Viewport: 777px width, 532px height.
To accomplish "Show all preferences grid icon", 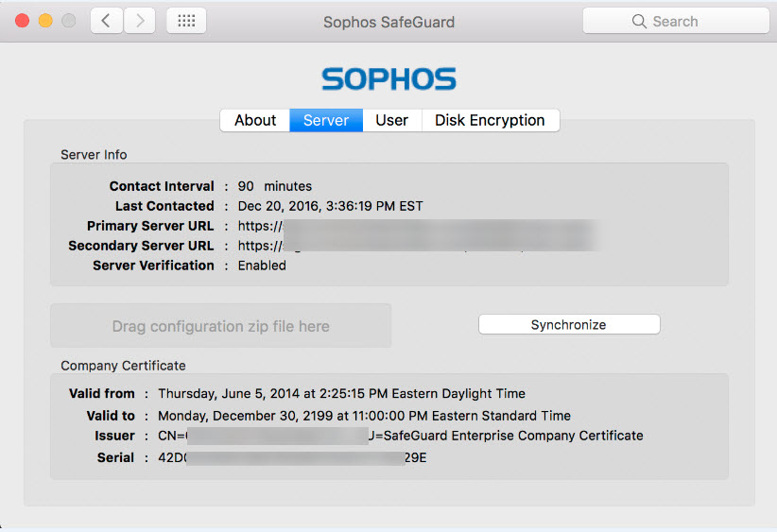I will [x=186, y=21].
